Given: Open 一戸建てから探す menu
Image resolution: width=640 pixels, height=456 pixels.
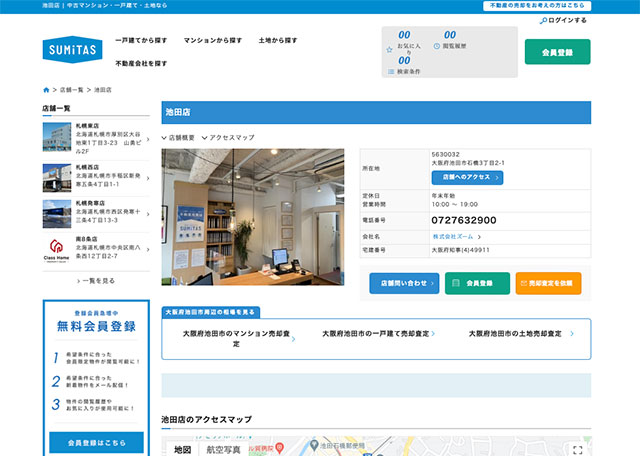Looking at the screenshot, I should click(x=141, y=40).
